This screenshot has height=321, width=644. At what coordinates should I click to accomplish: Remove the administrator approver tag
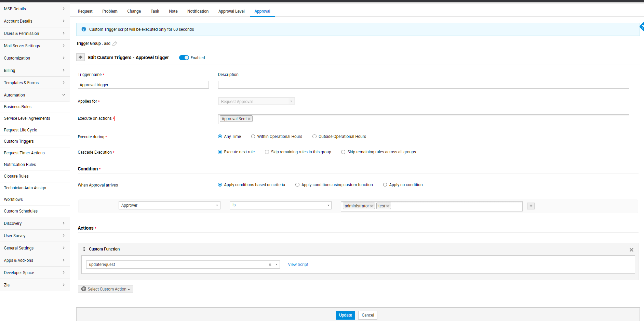tap(372, 206)
